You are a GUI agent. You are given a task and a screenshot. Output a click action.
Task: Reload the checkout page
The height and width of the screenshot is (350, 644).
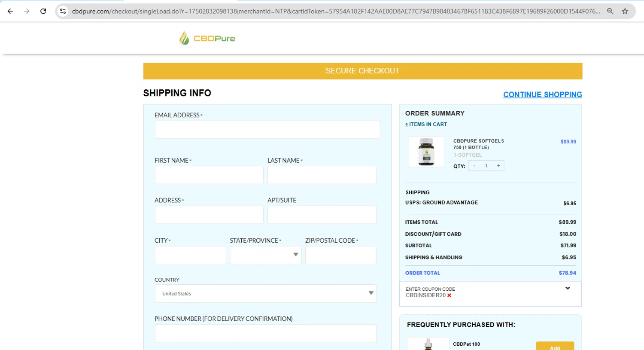pyautogui.click(x=43, y=11)
